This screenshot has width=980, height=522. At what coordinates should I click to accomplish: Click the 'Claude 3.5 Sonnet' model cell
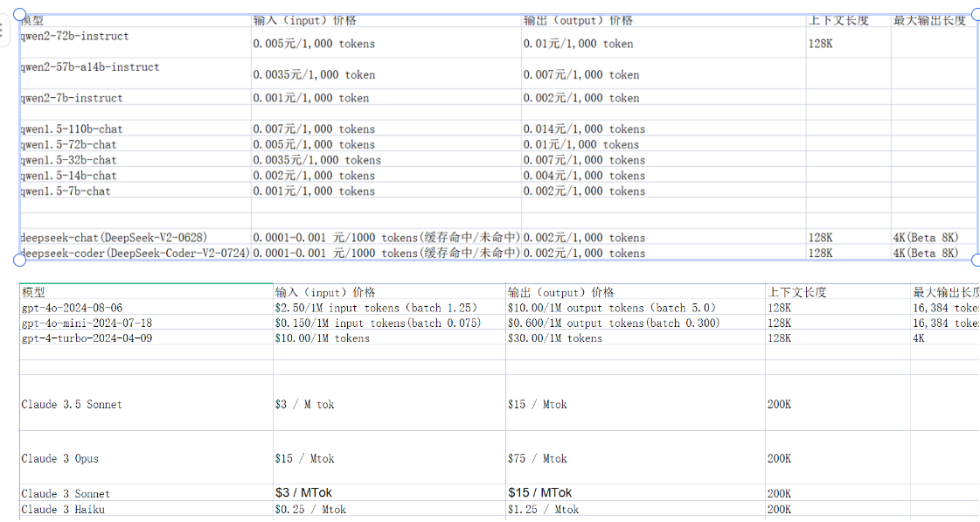(x=72, y=405)
